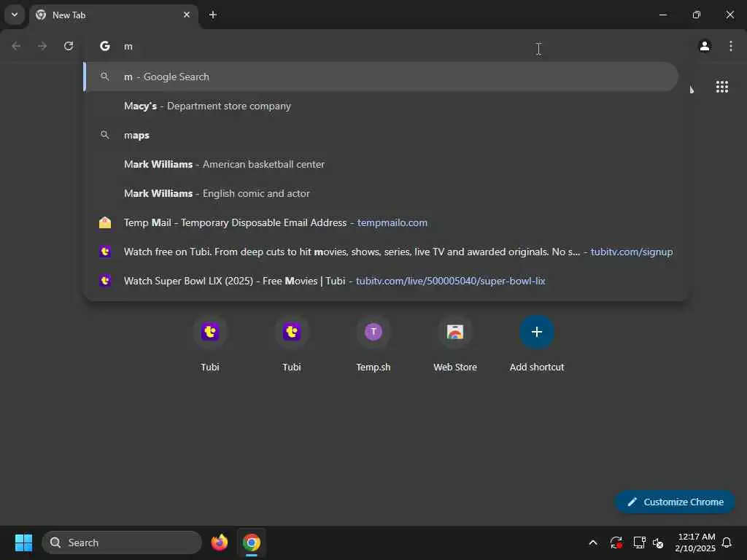Minimize the Chrome window
The height and width of the screenshot is (560, 747).
tap(662, 15)
